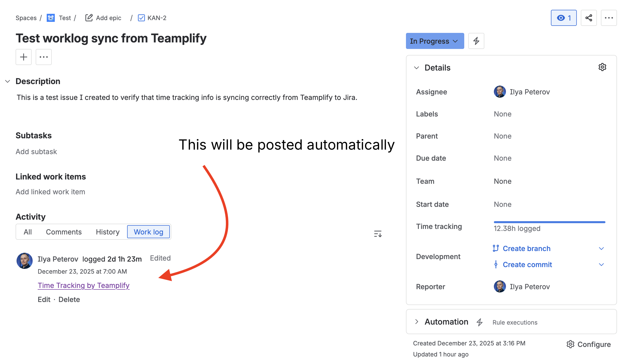Collapse the Description section
Image resolution: width=621 pixels, height=364 pixels.
coord(8,81)
